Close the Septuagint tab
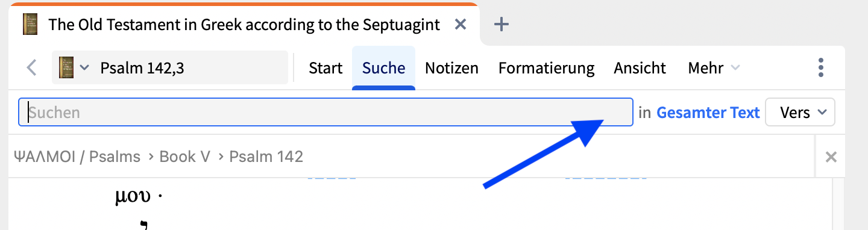Viewport: 868px width, 230px height. (x=460, y=24)
